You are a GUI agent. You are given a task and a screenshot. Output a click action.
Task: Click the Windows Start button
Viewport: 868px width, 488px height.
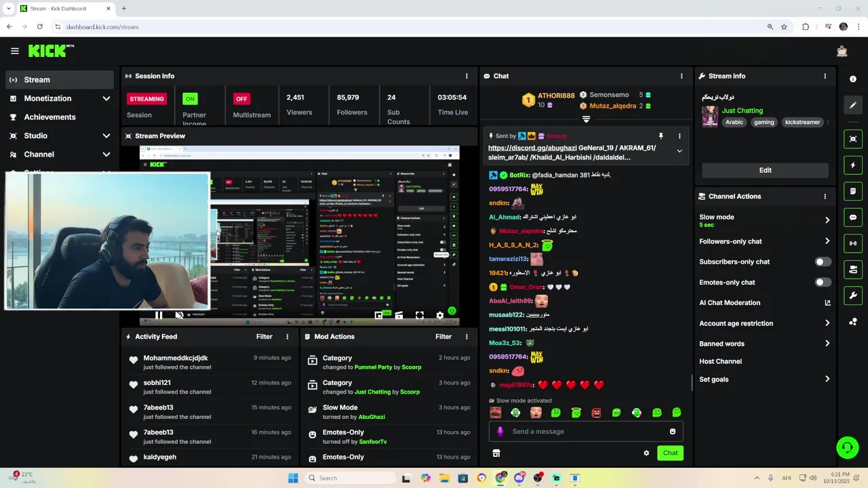(293, 478)
